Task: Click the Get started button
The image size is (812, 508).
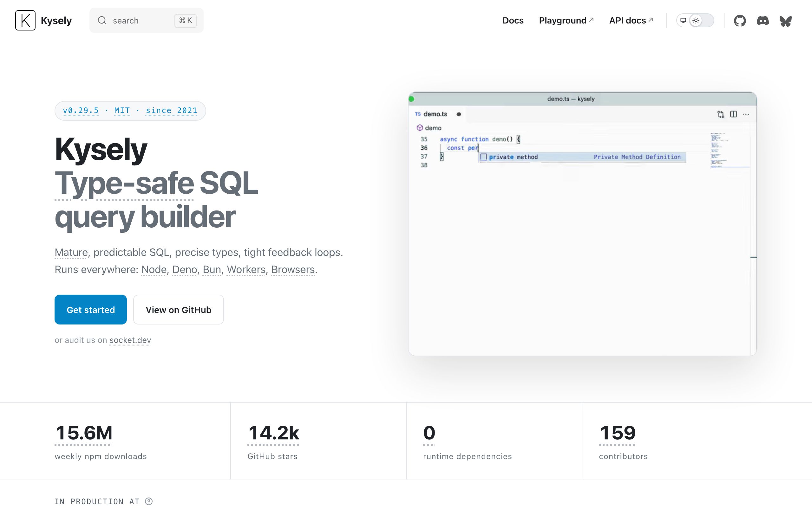Action: point(91,310)
